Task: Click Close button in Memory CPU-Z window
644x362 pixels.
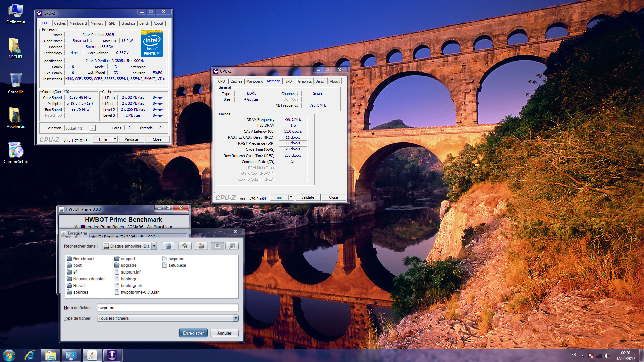Action: 333,197
